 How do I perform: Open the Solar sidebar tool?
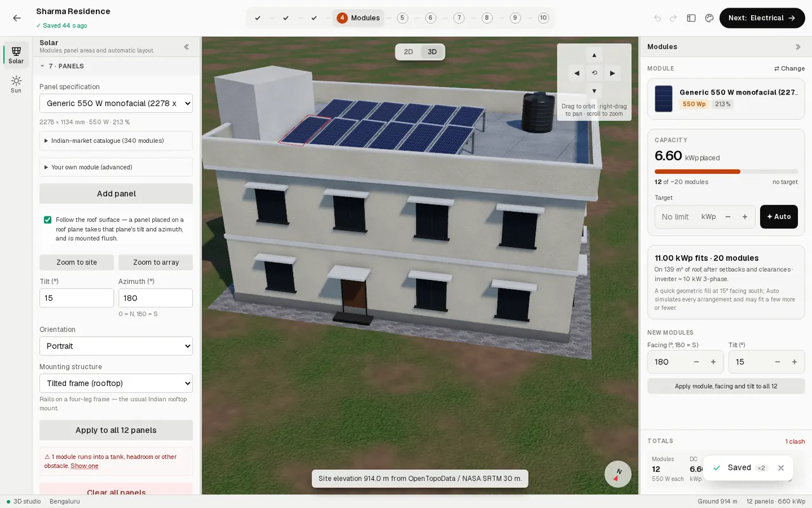click(x=16, y=55)
